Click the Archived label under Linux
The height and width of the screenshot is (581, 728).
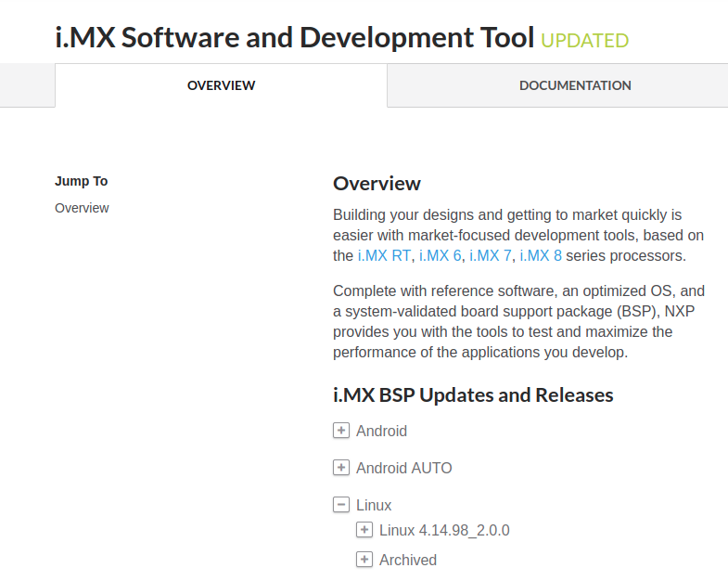(x=407, y=560)
